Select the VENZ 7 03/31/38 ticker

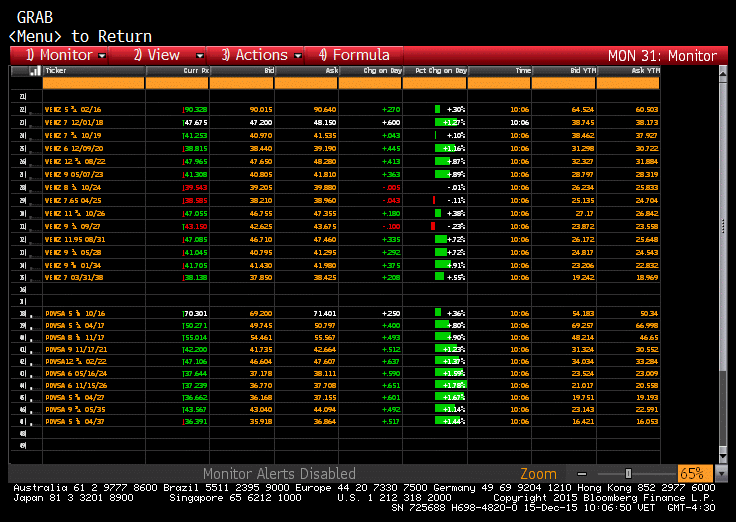click(x=74, y=277)
